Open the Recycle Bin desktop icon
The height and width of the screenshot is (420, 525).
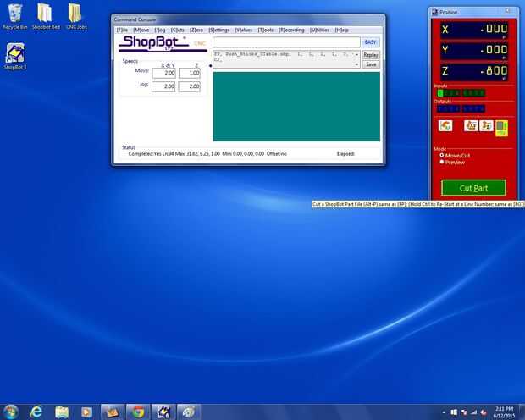14,17
